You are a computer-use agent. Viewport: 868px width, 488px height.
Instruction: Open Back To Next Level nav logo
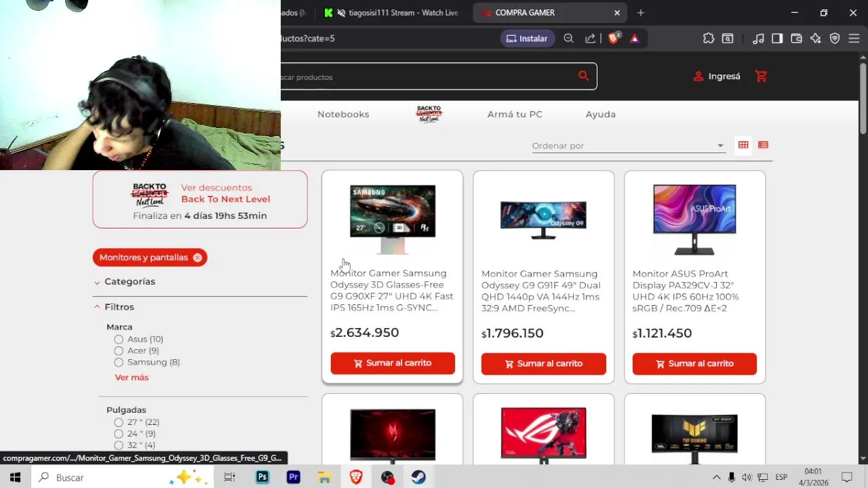click(x=429, y=114)
